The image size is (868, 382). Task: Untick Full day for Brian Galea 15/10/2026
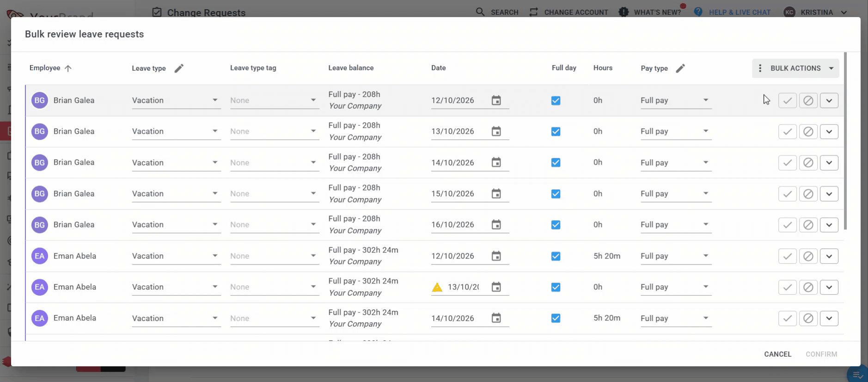[556, 194]
